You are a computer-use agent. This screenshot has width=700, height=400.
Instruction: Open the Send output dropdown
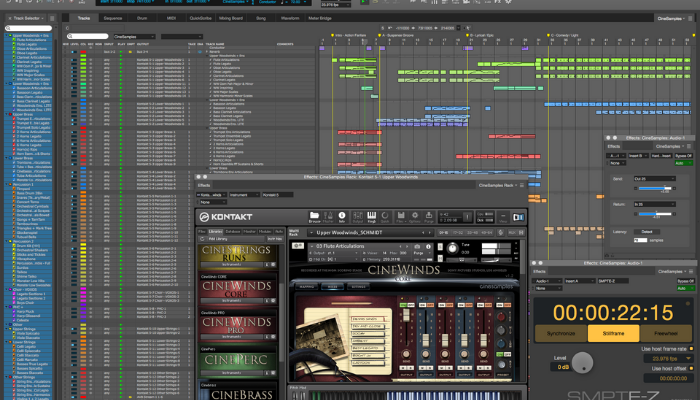point(652,178)
